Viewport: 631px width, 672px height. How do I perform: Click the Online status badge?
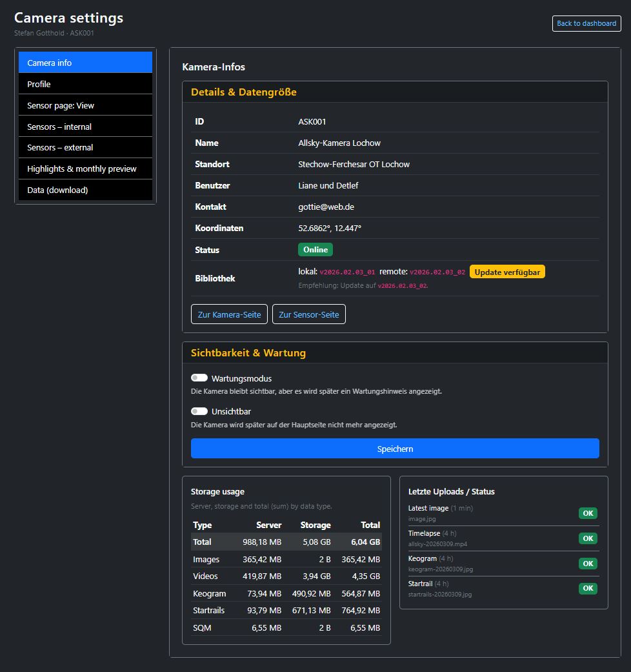[x=315, y=249]
